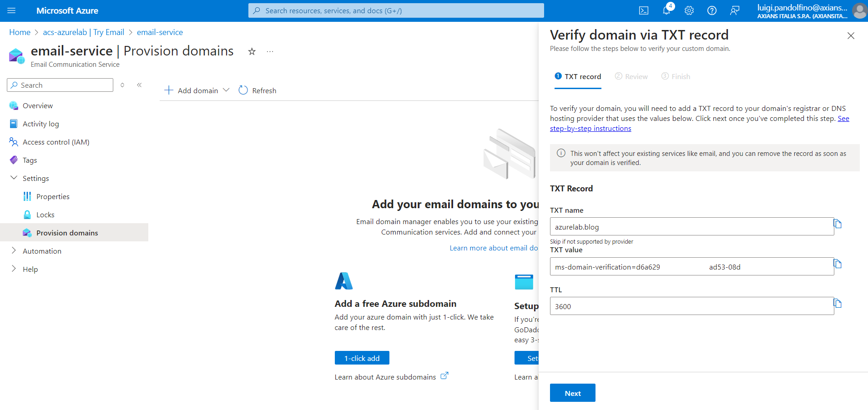Expand the Help section in sidebar
Screen dimensions: 868x410
coord(14,269)
